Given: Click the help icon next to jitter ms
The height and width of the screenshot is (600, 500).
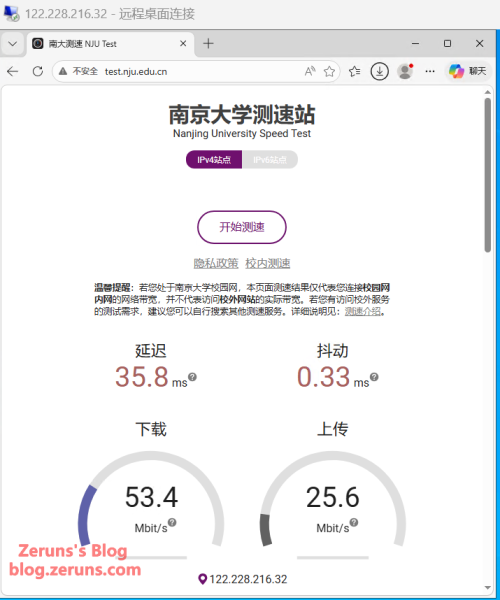Looking at the screenshot, I should point(374,377).
